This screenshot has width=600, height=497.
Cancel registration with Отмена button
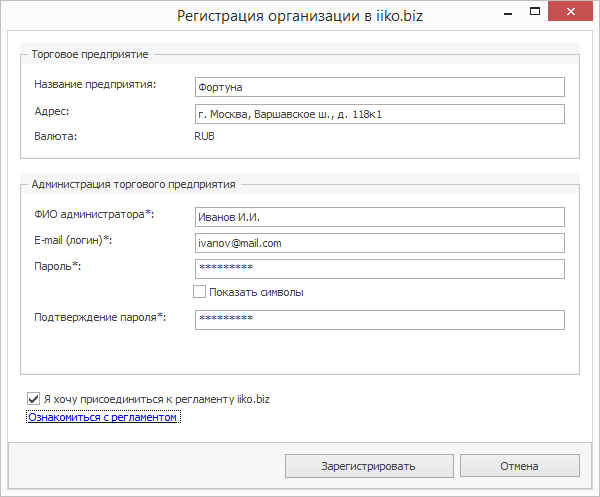(520, 466)
